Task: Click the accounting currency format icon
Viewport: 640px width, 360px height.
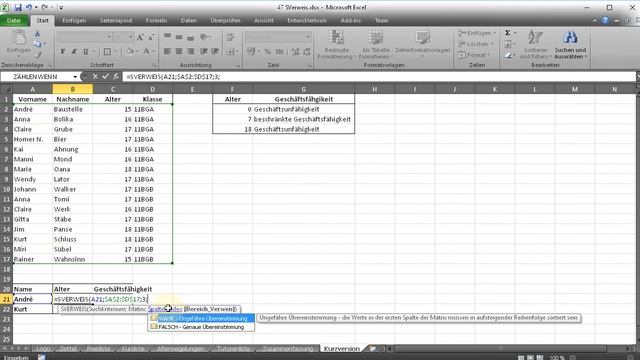Action: (x=251, y=51)
